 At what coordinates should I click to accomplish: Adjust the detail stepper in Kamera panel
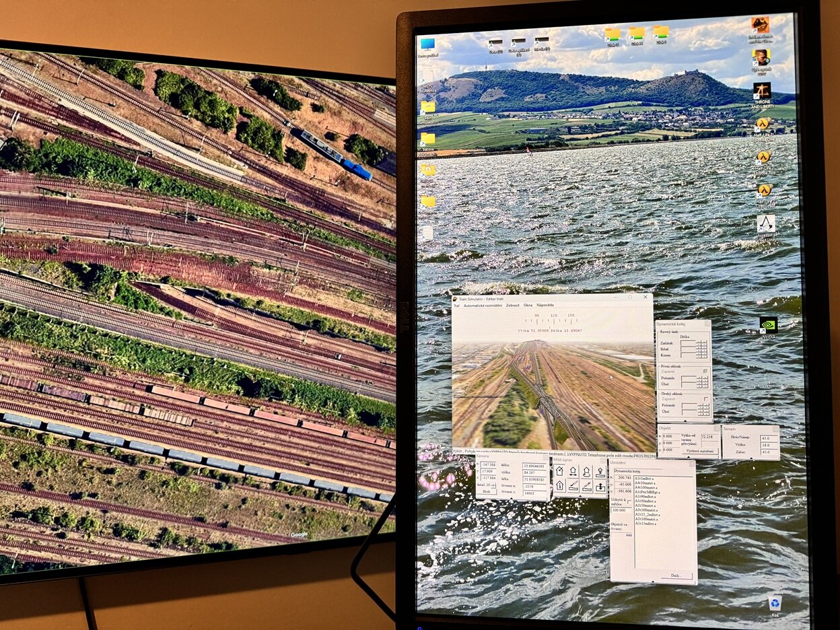point(493,485)
